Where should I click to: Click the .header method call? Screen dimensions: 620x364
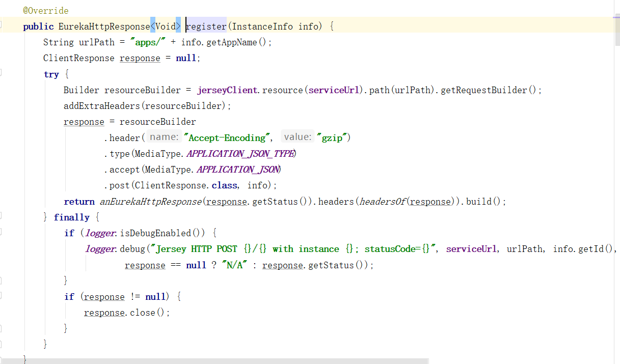[124, 138]
